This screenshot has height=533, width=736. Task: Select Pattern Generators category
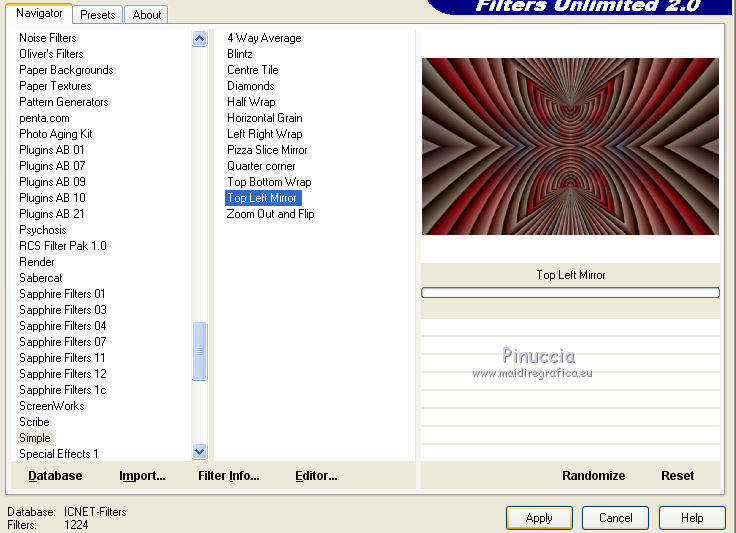(x=64, y=102)
